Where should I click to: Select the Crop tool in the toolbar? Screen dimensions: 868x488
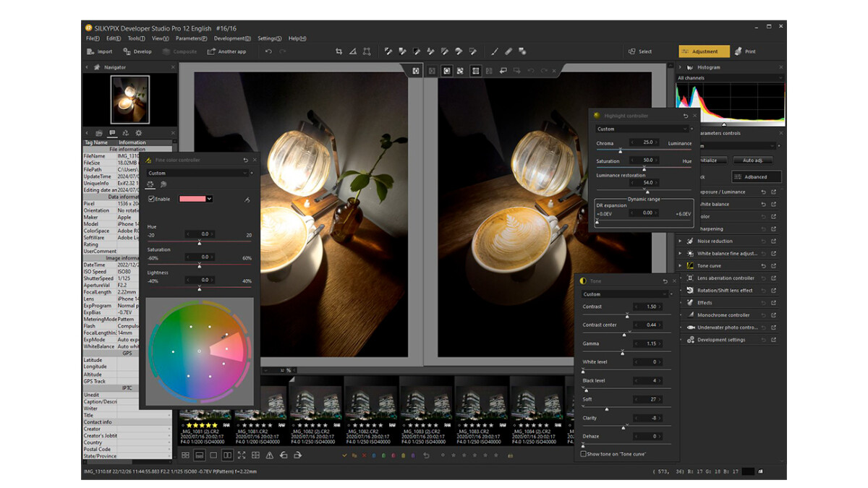pos(339,51)
